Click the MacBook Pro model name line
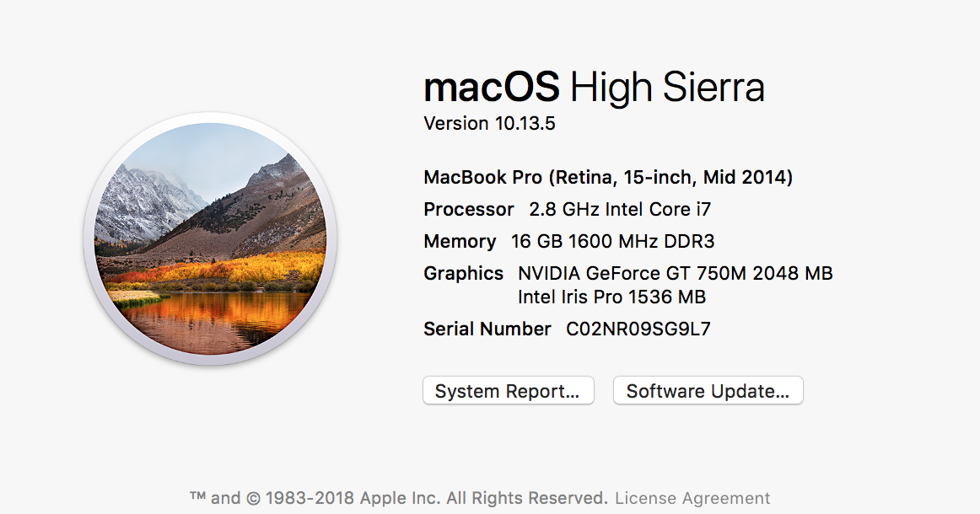980x514 pixels. tap(607, 178)
